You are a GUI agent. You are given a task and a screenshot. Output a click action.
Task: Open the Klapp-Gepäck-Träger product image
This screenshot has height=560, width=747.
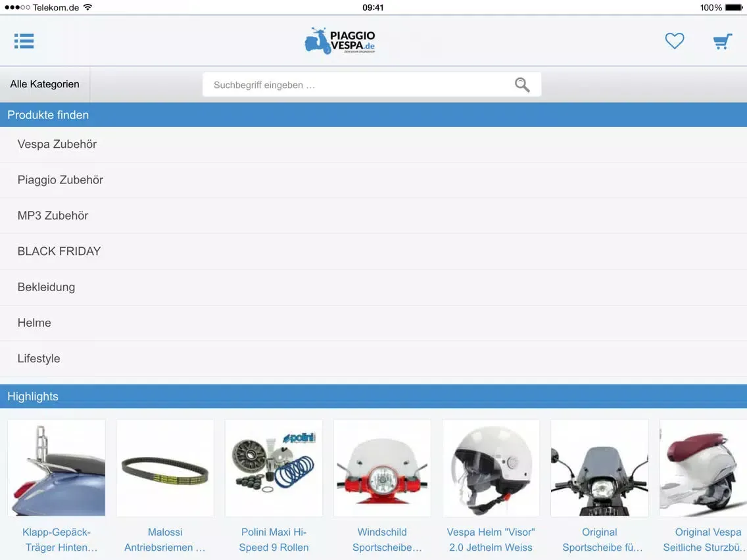coord(57,468)
